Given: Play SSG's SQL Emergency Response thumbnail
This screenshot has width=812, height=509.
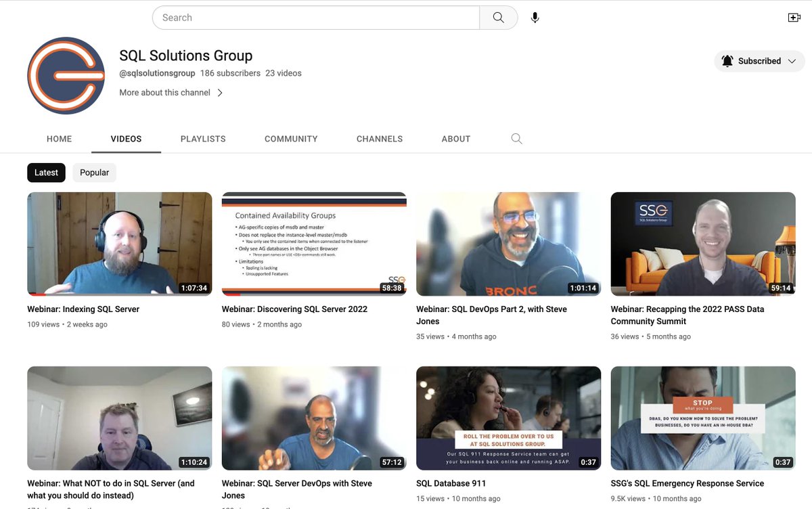Looking at the screenshot, I should coord(703,418).
